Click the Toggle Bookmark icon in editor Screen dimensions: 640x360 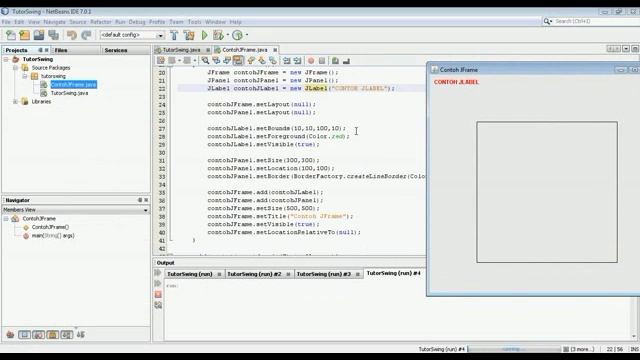(273, 61)
